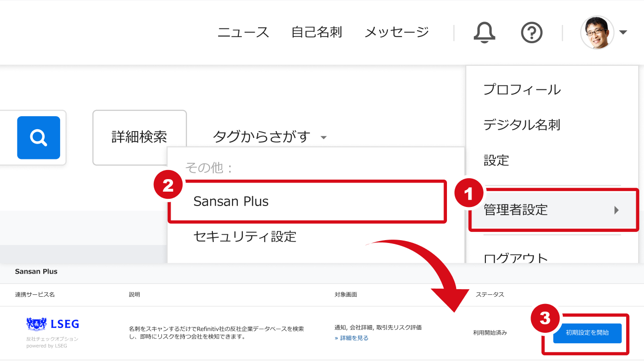The width and height of the screenshot is (644, 364).
Task: Open the avatar menu chevron
Action: 623,32
